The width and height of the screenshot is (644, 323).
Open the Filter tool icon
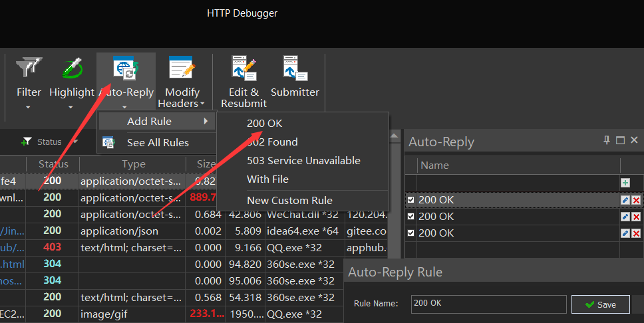[29, 68]
